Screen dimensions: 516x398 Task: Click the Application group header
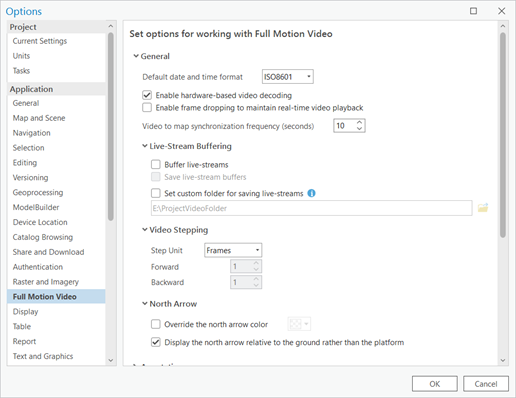[56, 89]
